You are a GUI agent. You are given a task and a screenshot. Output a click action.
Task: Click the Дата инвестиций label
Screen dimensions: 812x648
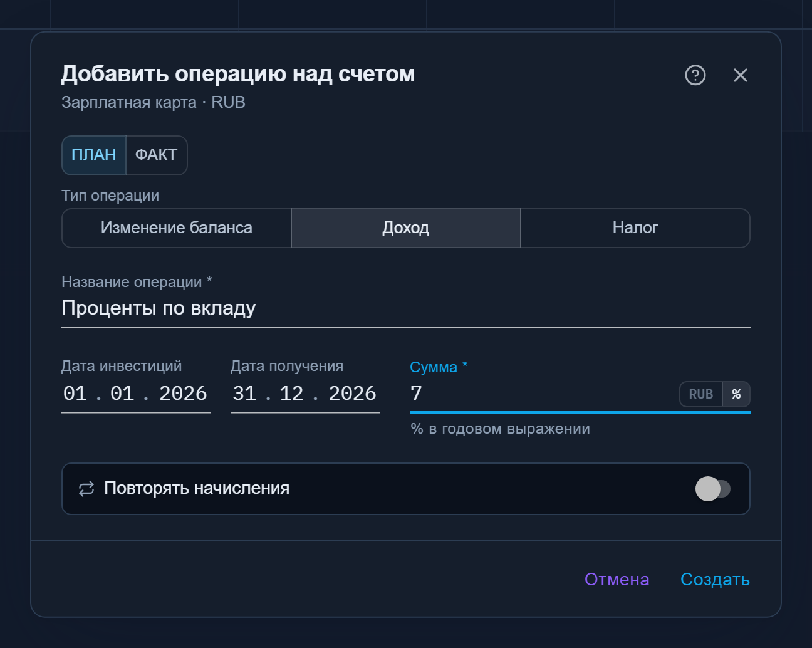click(x=122, y=366)
